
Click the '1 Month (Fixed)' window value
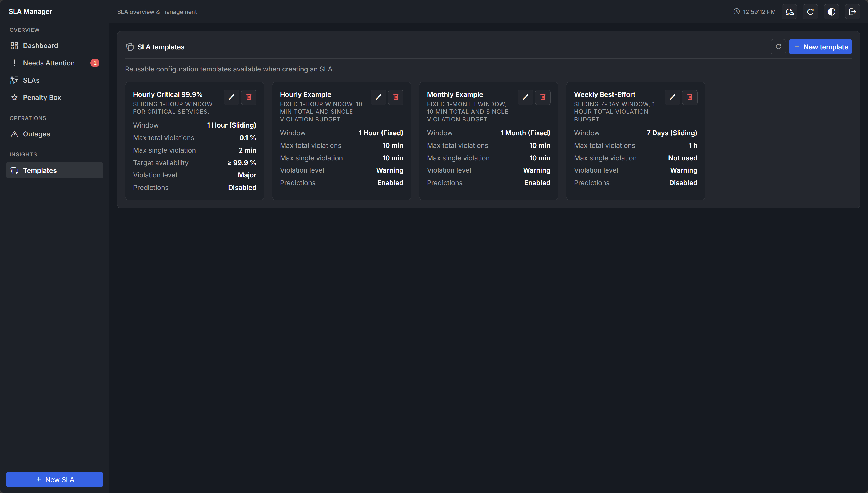525,133
